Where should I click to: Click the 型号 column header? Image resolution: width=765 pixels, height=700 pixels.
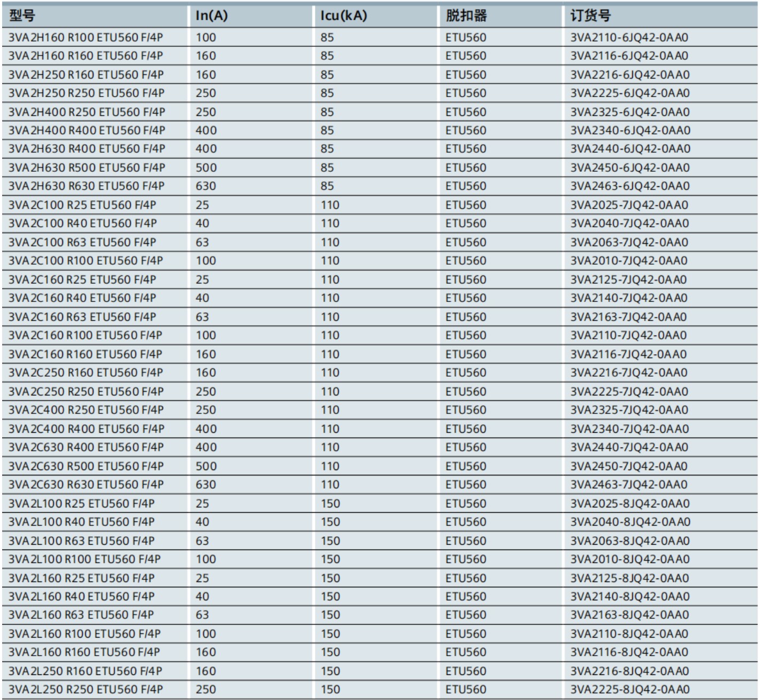click(22, 15)
